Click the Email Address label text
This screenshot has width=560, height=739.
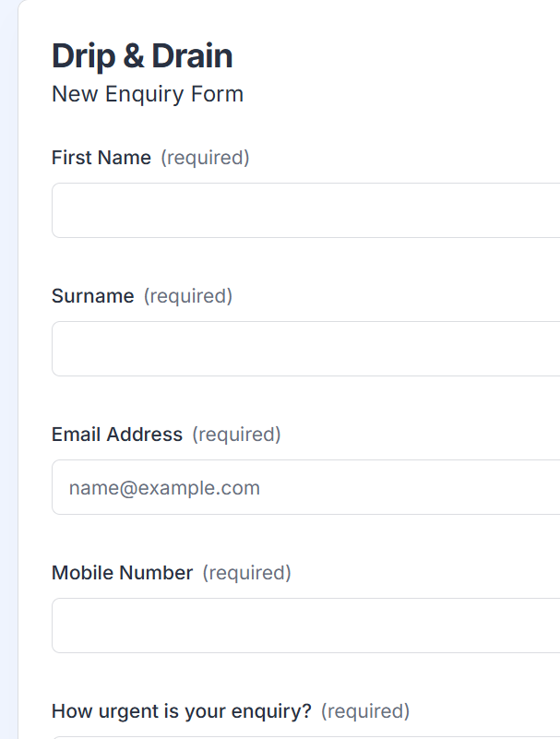117,434
